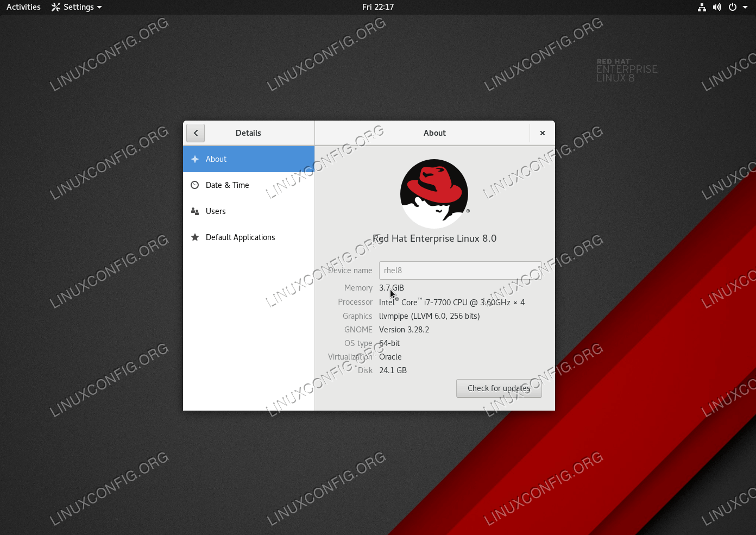Click the Device name label
Screen dimensions: 756x535
pos(350,270)
